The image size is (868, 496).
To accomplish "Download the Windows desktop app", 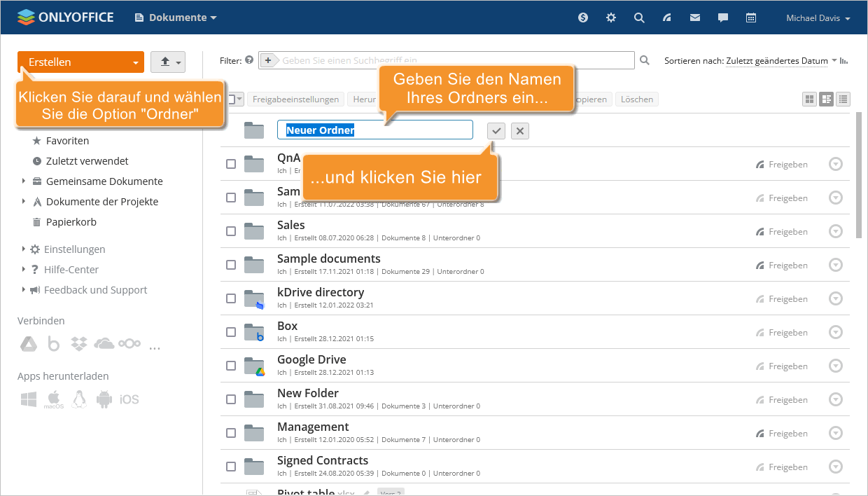I will (28, 399).
